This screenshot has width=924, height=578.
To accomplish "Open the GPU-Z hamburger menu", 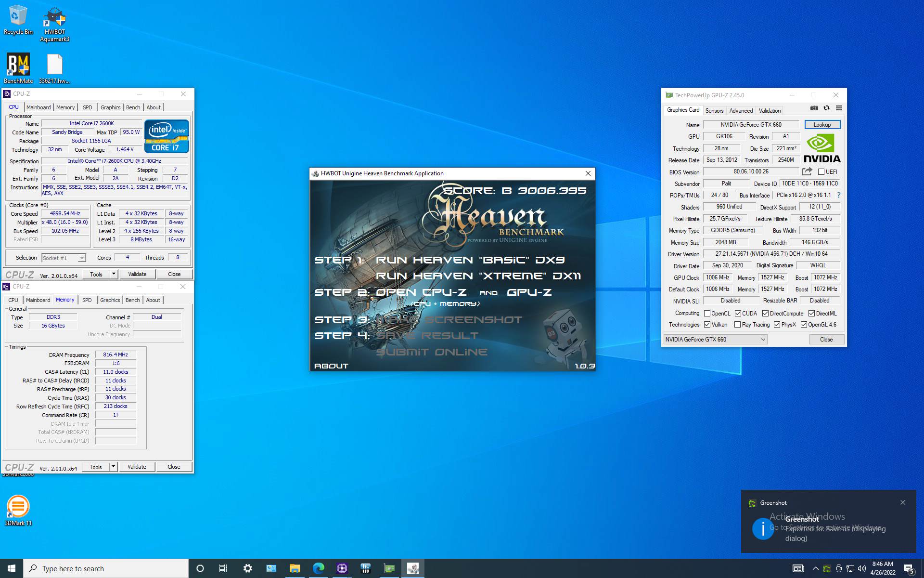I will pos(839,108).
